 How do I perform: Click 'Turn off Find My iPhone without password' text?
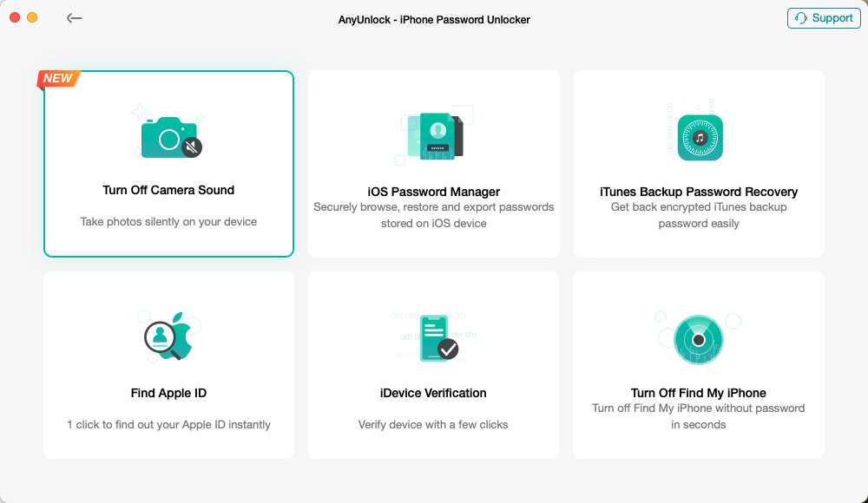(699, 408)
